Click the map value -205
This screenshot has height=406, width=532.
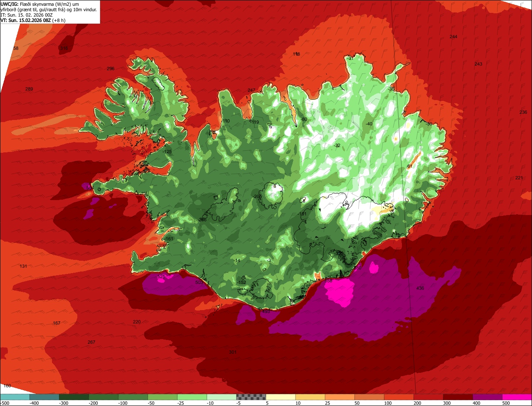[x=257, y=196]
